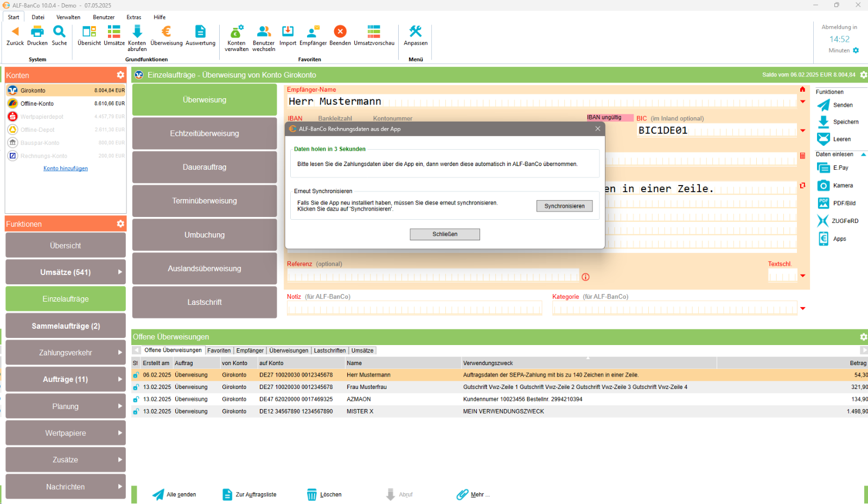
Task: Click the Löschen trash button
Action: [x=324, y=494]
